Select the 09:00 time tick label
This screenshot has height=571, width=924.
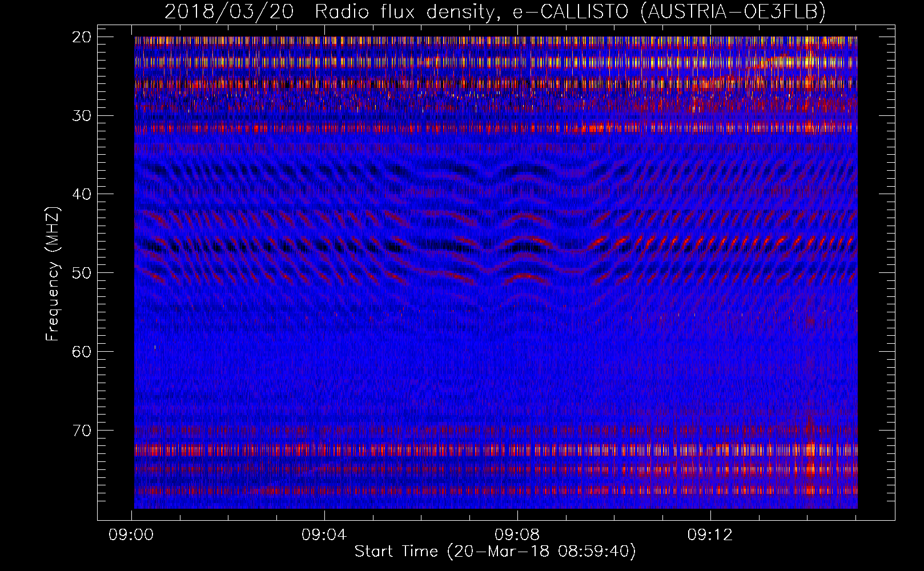tap(131, 535)
